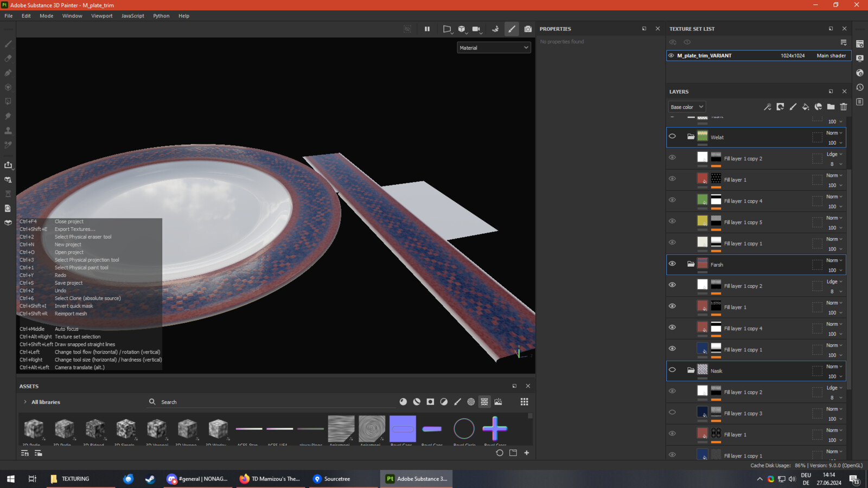Open the perspective view mode dropdown icon
This screenshot has width=868, height=488.
(447, 29)
